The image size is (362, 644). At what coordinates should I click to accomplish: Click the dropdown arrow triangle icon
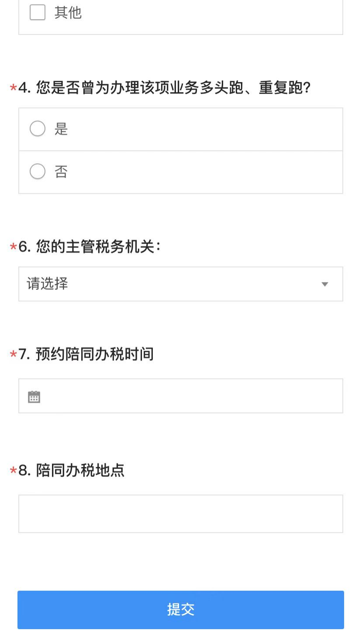(x=324, y=284)
